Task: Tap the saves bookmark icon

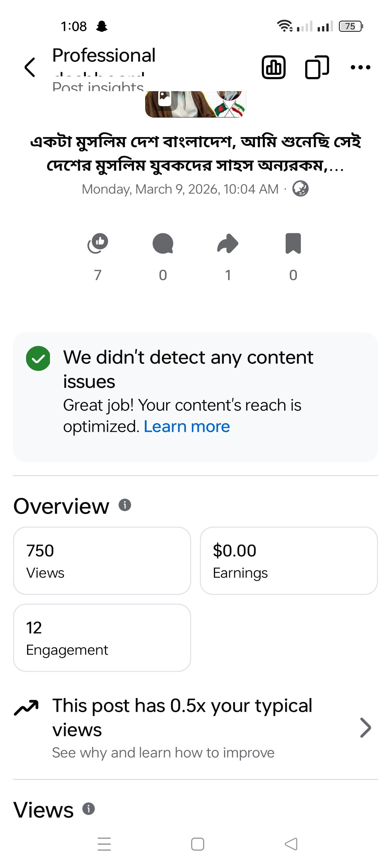Action: coord(293,243)
